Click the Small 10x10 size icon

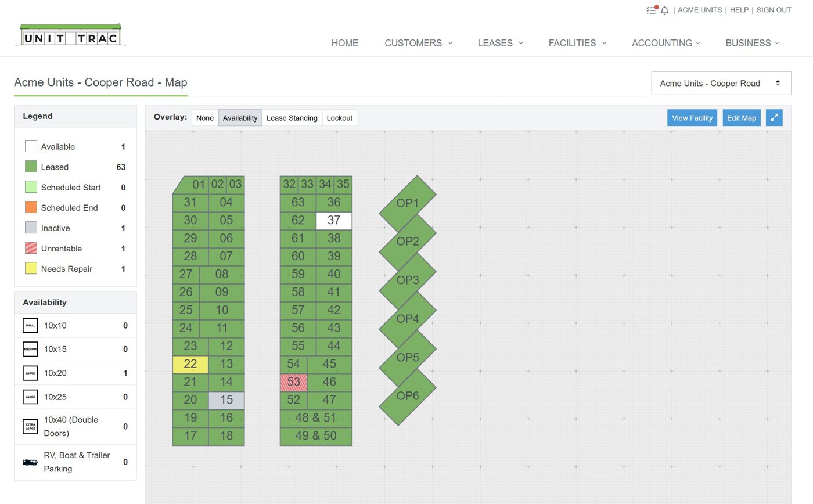tap(30, 325)
